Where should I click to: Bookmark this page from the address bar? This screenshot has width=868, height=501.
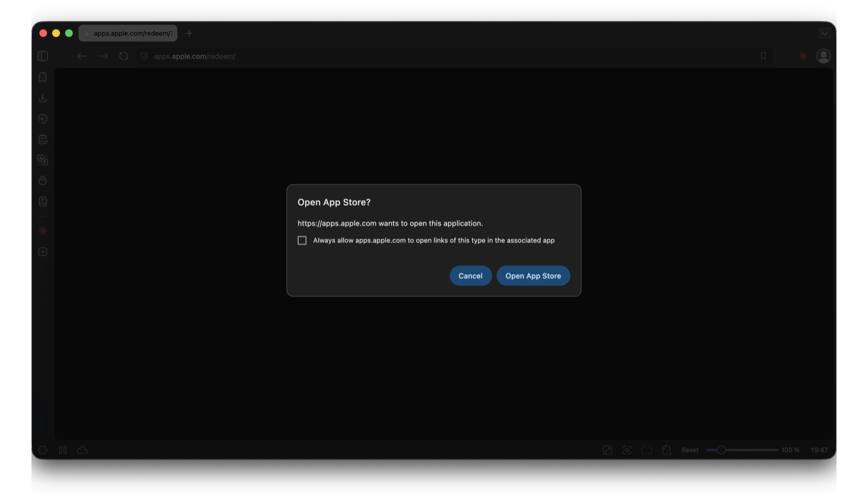(763, 56)
